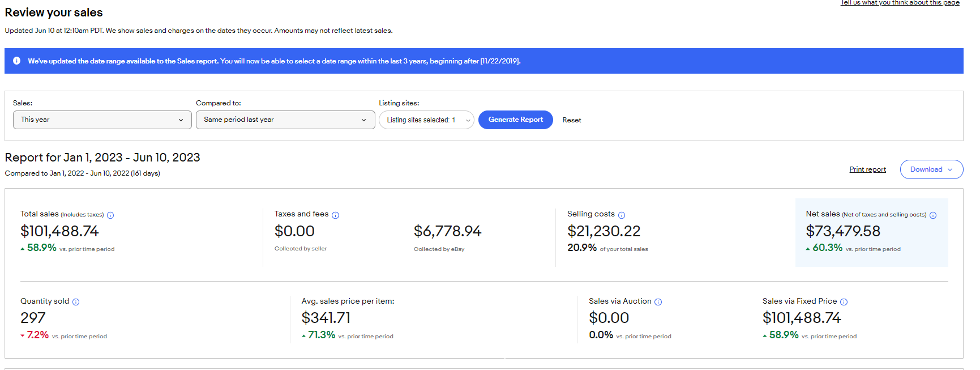This screenshot has width=980, height=370.
Task: Open Sales via Fixed Price info icon
Action: click(x=844, y=302)
